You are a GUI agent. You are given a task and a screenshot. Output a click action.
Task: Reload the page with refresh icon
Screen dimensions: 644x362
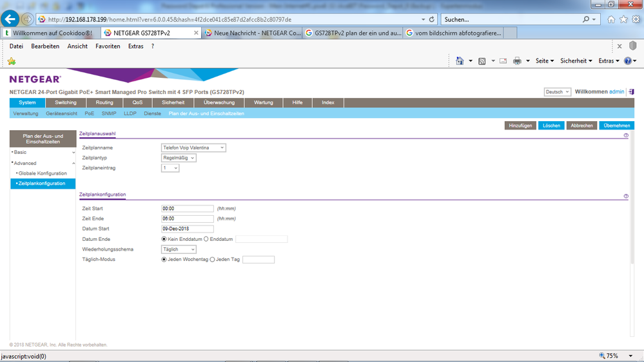[432, 19]
